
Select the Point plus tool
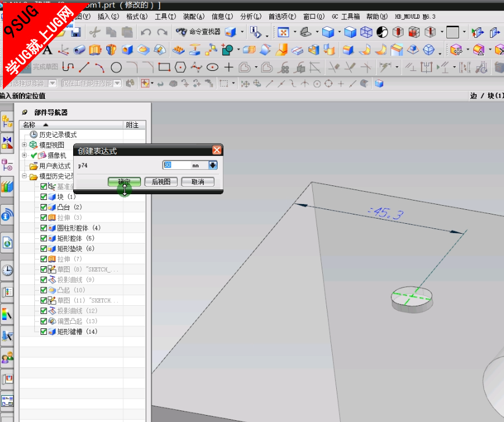click(x=229, y=67)
